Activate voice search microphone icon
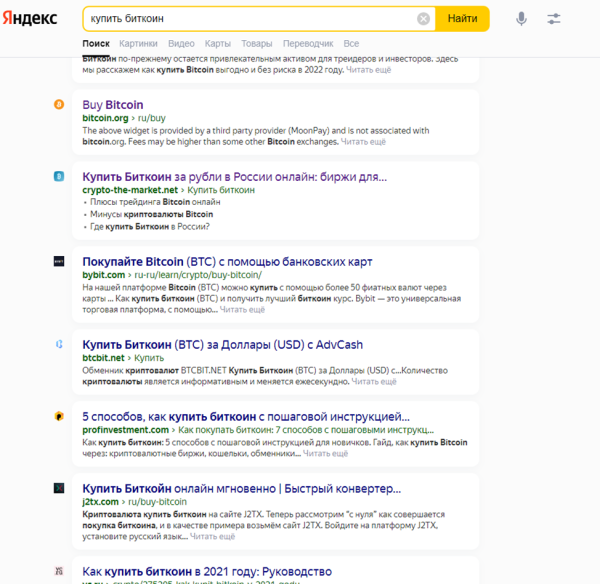600x584 pixels. (521, 19)
